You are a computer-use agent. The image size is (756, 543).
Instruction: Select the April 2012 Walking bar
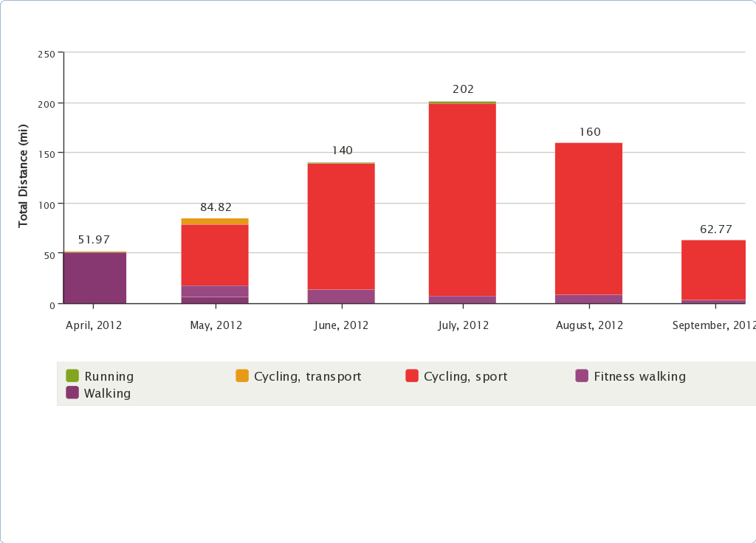(x=94, y=278)
